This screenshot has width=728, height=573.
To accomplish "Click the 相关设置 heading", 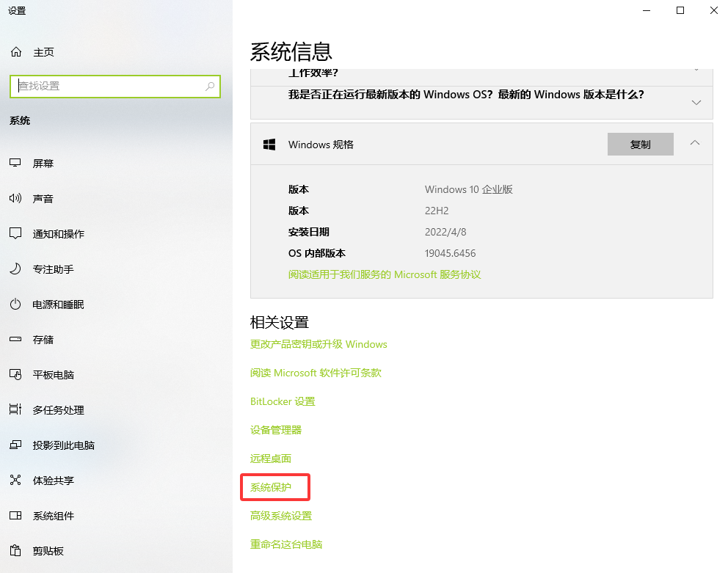I will point(280,322).
